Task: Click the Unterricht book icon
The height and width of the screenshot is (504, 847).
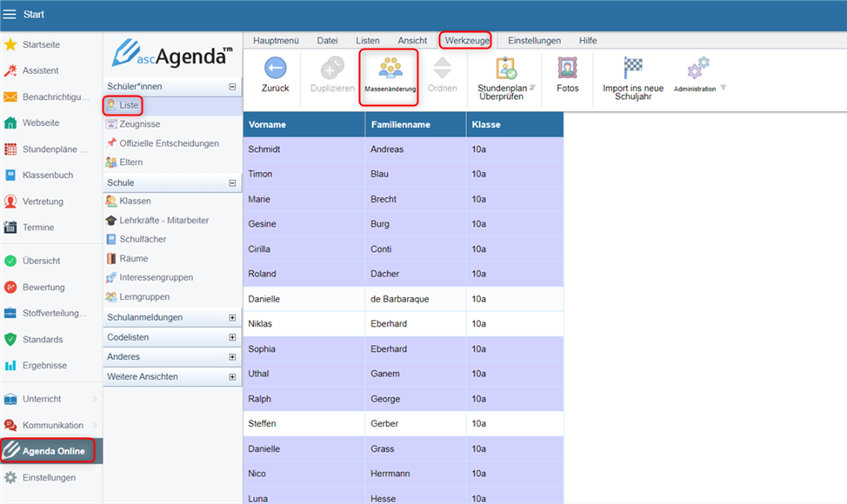Action: pyautogui.click(x=10, y=399)
